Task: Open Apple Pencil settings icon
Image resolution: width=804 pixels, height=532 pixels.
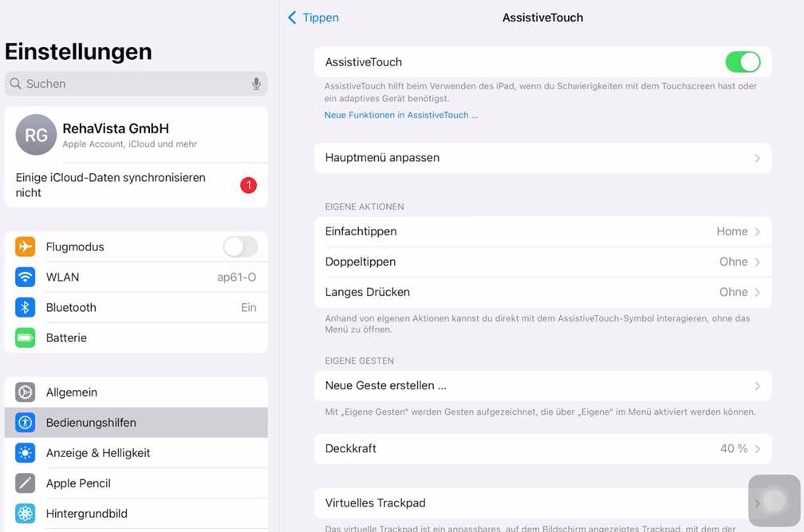Action: coord(26,483)
